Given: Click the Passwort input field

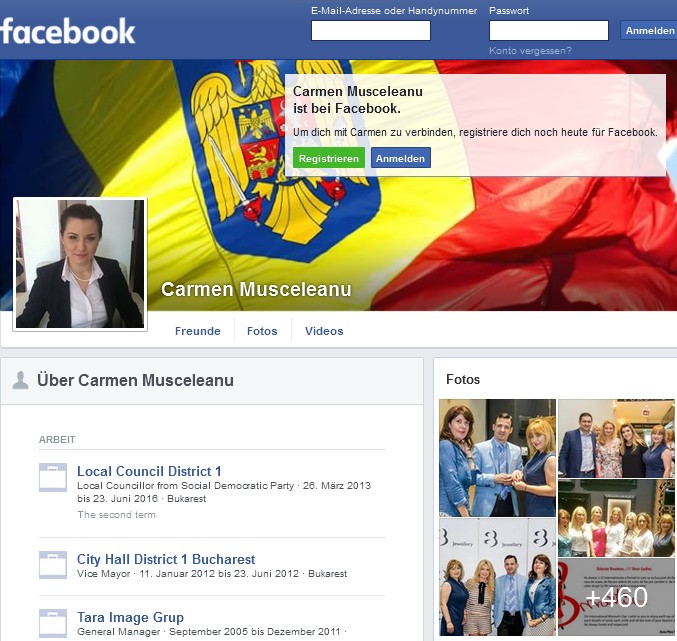Looking at the screenshot, I should pyautogui.click(x=549, y=31).
